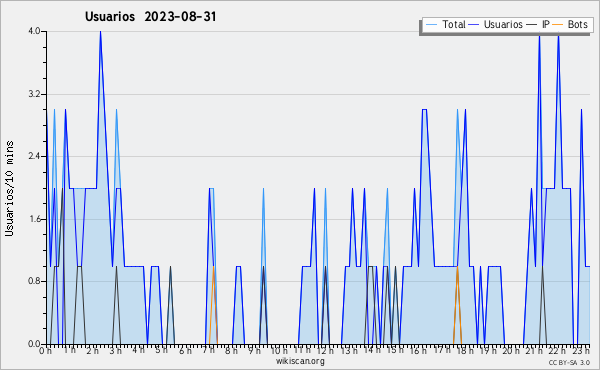Click the '20 h' x-axis label
Image resolution: width=600 pixels, height=370 pixels.
511,350
